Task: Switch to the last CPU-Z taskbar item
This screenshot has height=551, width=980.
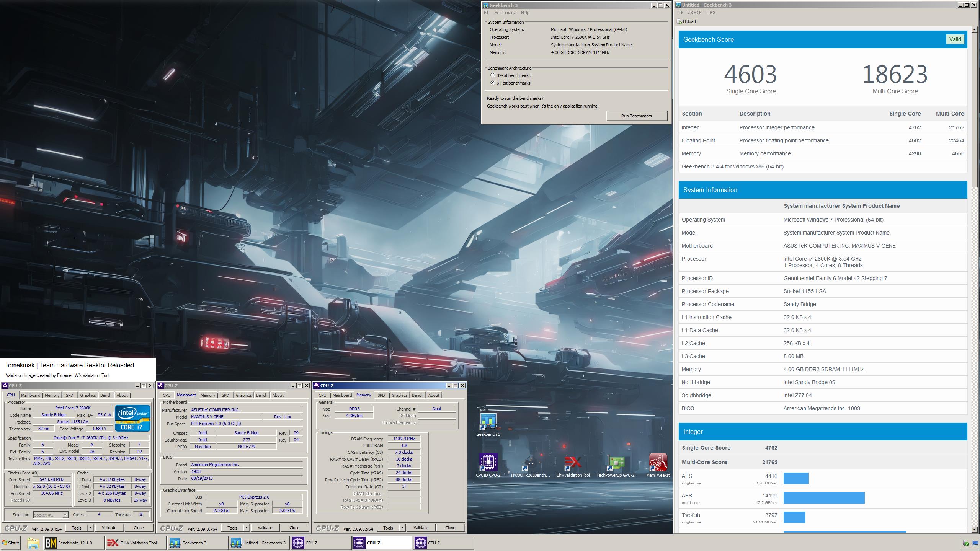Action: (x=444, y=543)
